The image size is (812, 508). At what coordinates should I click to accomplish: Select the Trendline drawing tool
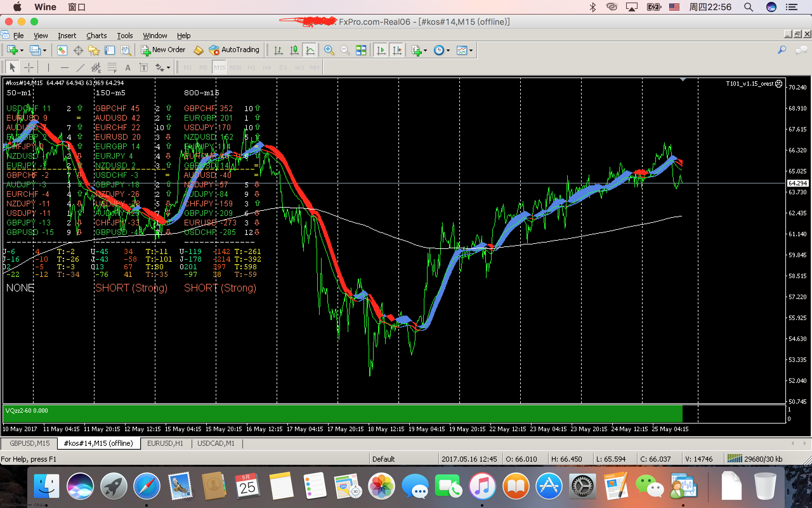click(x=80, y=68)
